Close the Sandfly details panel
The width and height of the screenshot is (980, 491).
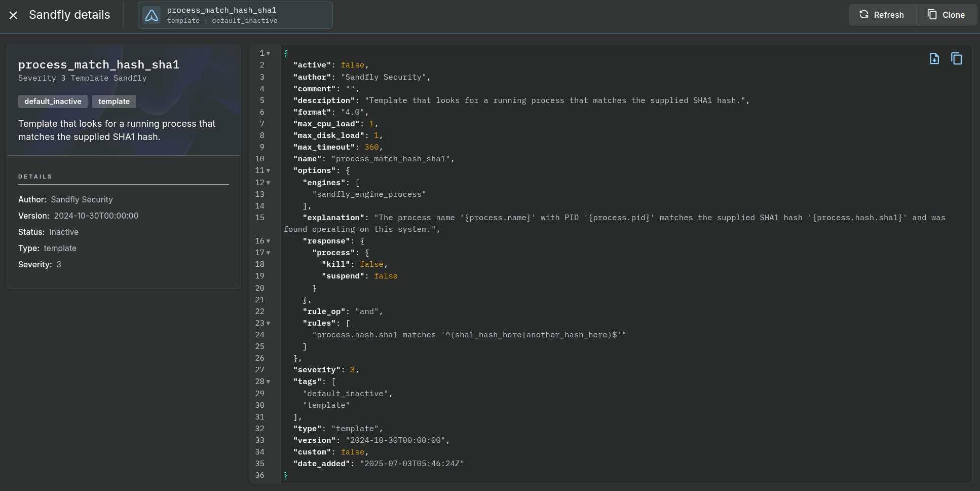pyautogui.click(x=13, y=15)
